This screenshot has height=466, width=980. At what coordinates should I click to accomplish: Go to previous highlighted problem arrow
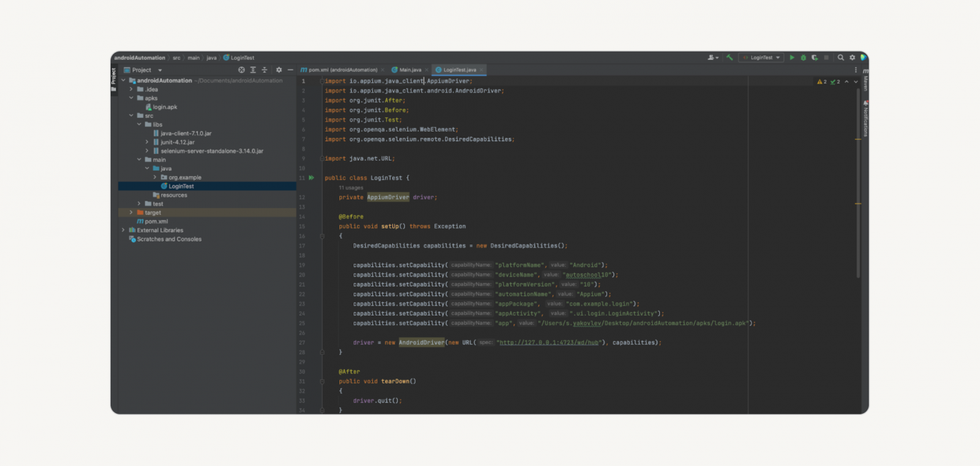tap(846, 82)
